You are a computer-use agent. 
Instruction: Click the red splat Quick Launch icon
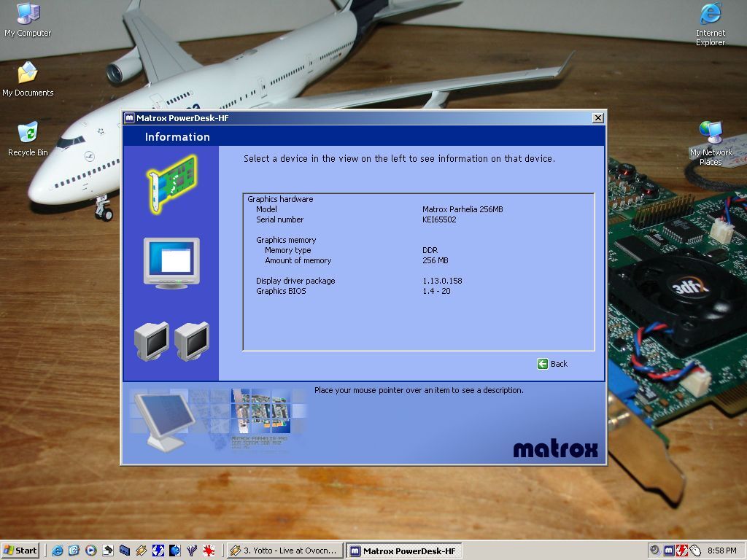(209, 551)
